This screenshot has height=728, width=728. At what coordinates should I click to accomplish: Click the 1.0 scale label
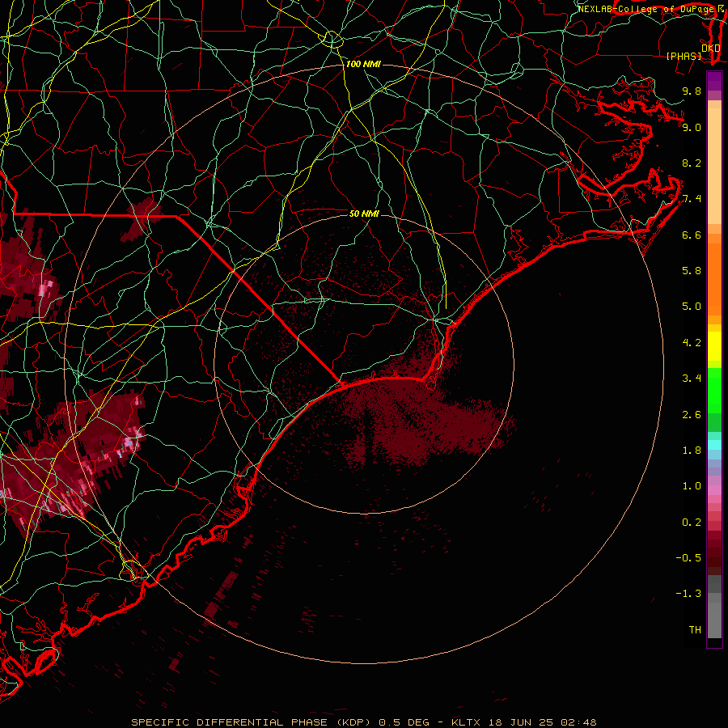[x=692, y=486]
